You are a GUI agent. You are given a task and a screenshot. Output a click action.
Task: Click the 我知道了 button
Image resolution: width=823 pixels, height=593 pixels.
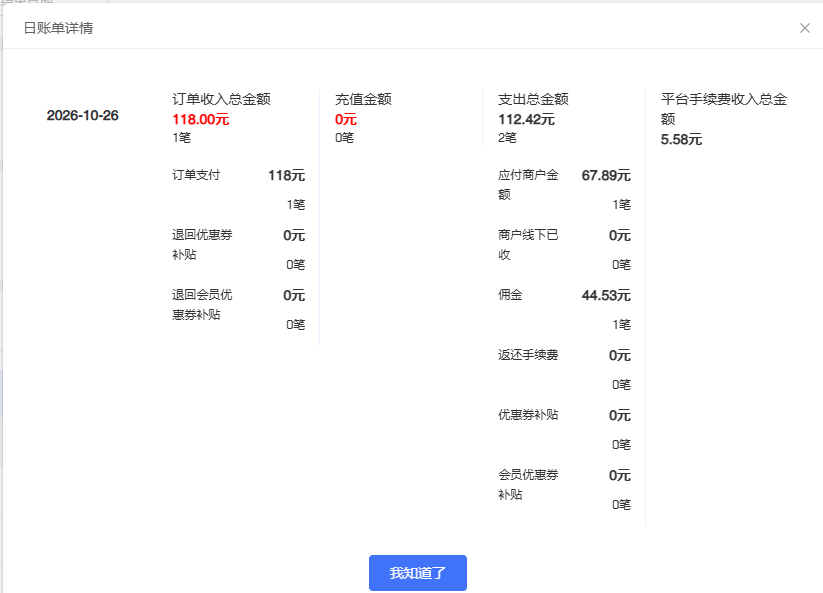418,573
